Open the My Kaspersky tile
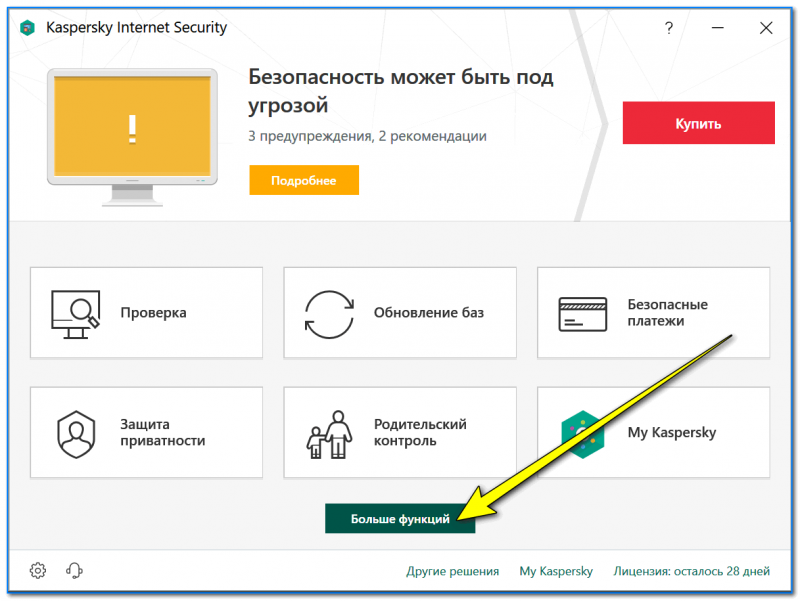Viewport: 800px width, 601px height. [654, 432]
